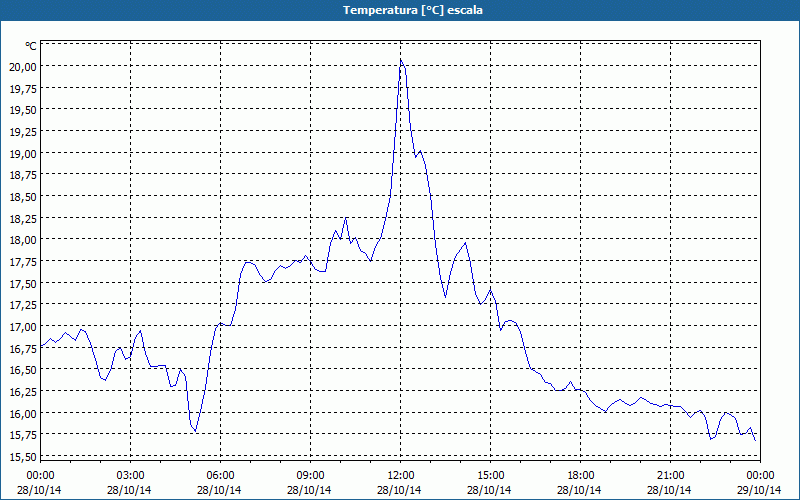Image resolution: width=800 pixels, height=500 pixels.
Task: Click the 28/10/14 date beneath 18:00
Action: [x=580, y=490]
